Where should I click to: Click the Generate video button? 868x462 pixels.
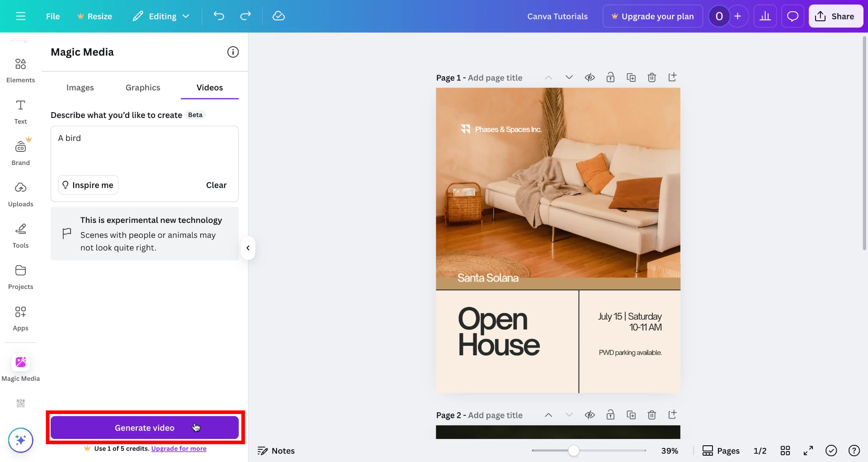pos(144,428)
